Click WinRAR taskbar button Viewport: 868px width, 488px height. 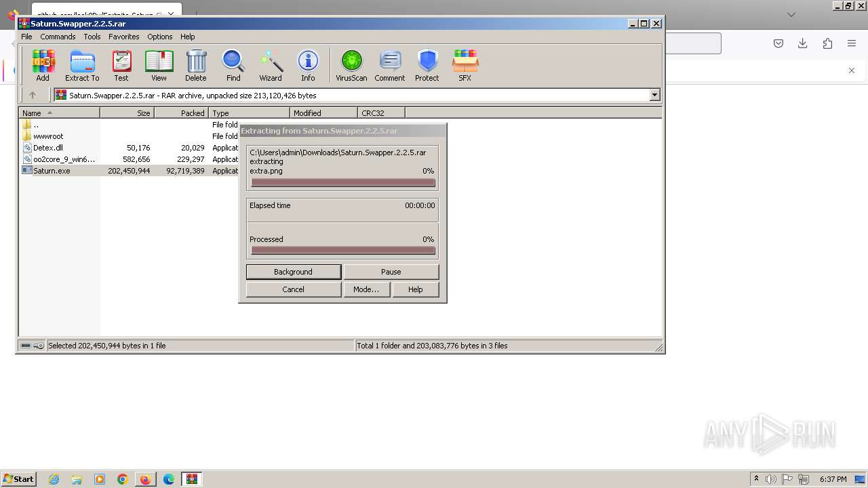(x=192, y=479)
